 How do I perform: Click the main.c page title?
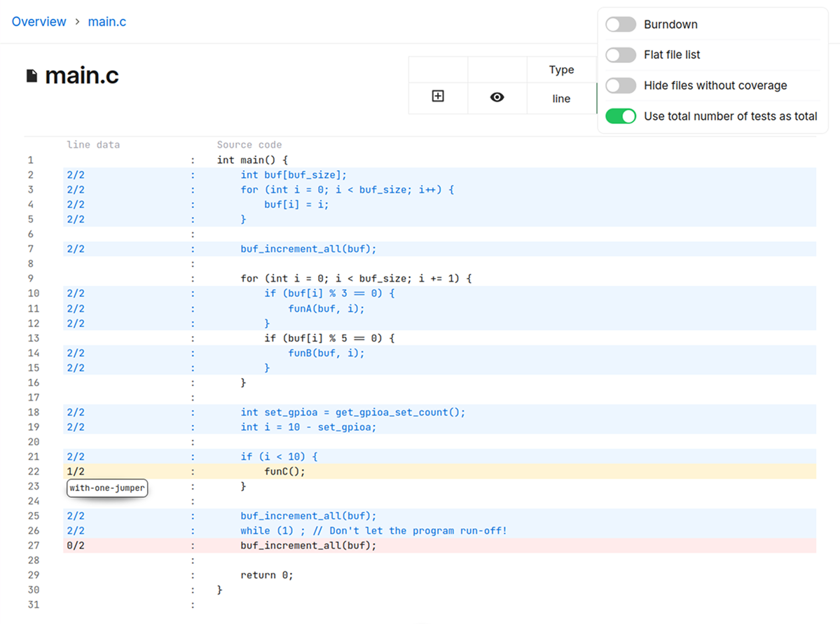pos(82,76)
